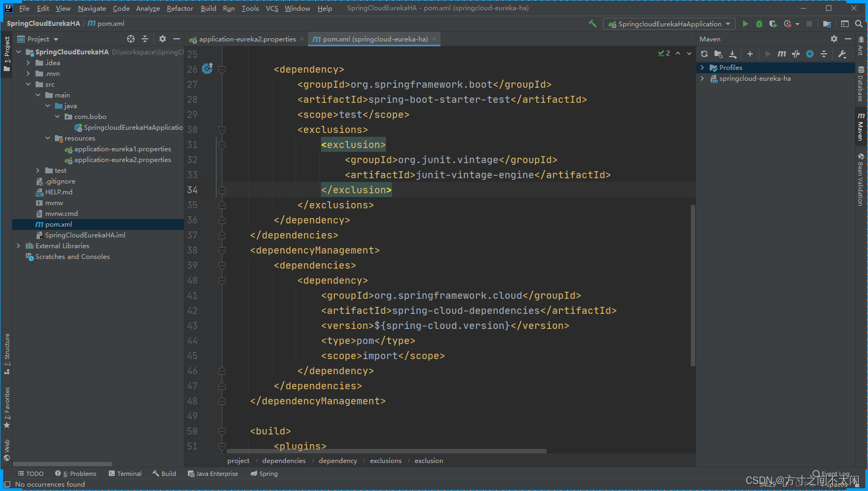Open the Terminal tool window

pos(125,474)
